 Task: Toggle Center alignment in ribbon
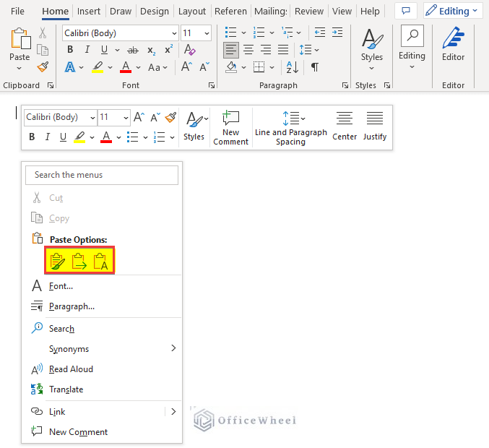pos(248,50)
